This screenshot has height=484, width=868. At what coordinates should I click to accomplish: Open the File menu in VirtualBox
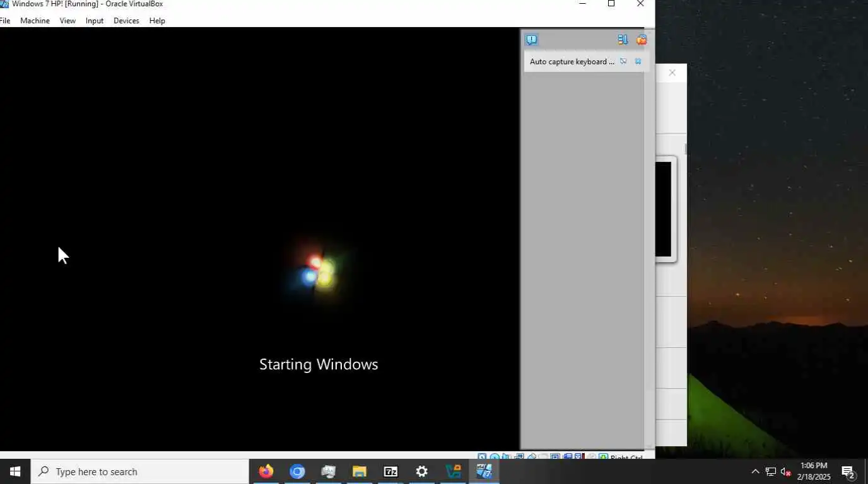(x=5, y=21)
